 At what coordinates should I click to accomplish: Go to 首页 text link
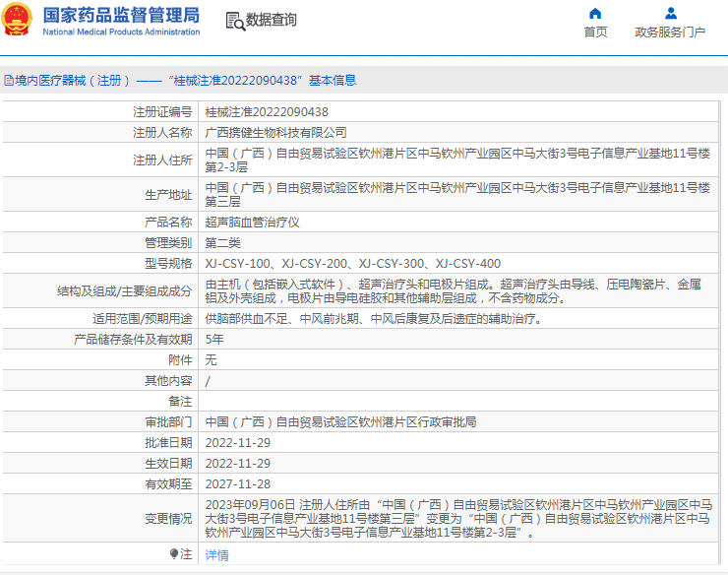tap(595, 32)
